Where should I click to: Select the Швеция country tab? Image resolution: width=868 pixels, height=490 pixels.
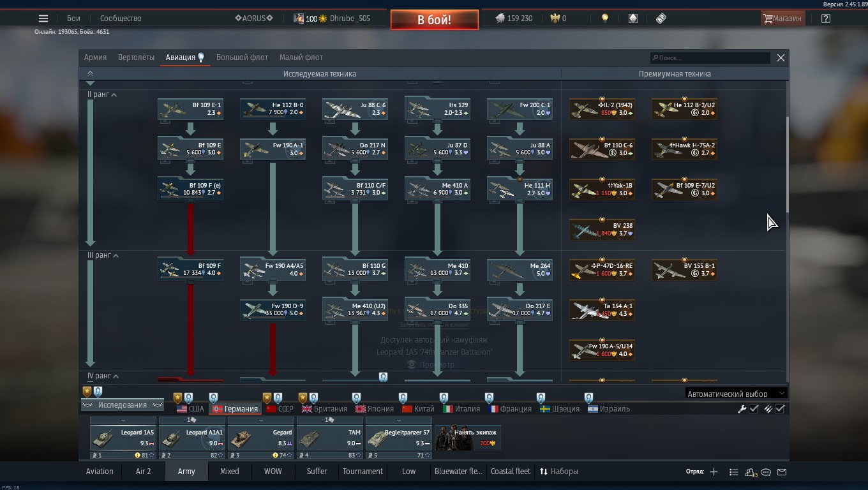(560, 409)
